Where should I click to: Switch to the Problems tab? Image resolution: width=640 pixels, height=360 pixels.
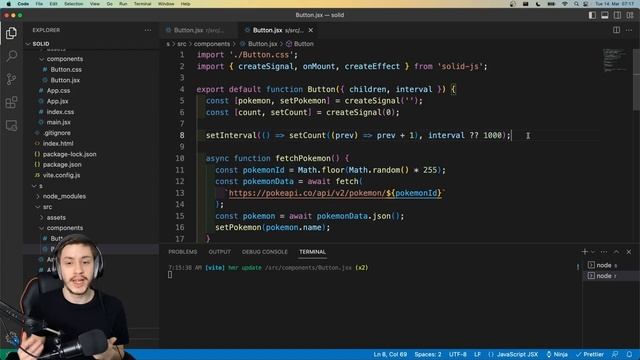point(182,252)
